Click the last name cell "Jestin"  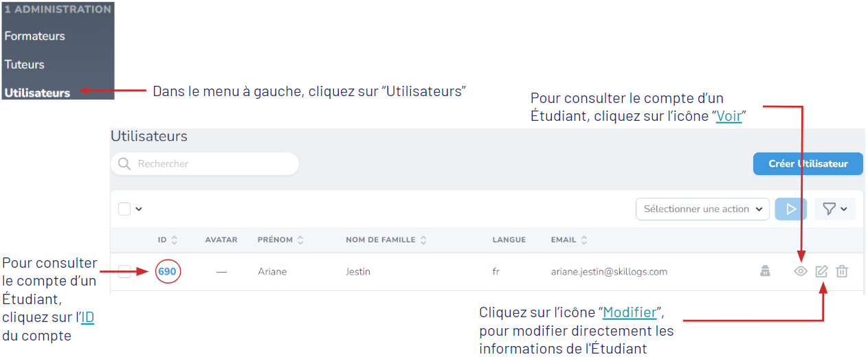[358, 271]
